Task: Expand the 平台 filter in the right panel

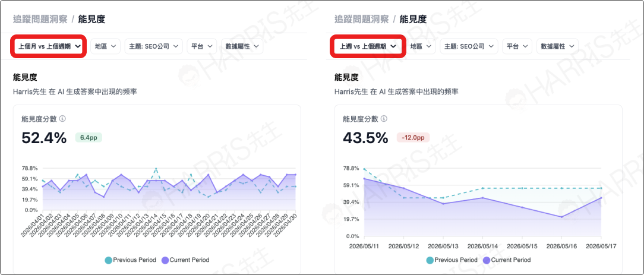Action: (517, 46)
